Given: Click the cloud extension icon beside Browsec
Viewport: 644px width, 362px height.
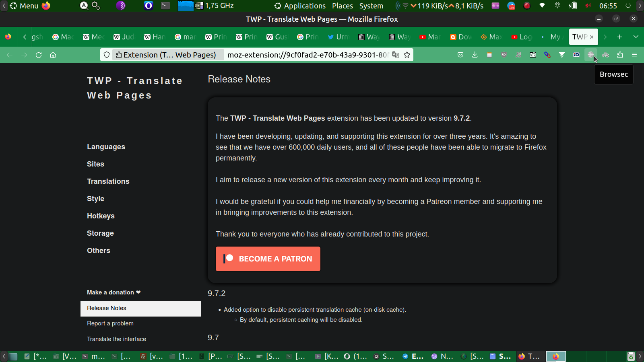Looking at the screenshot, I should 605,55.
